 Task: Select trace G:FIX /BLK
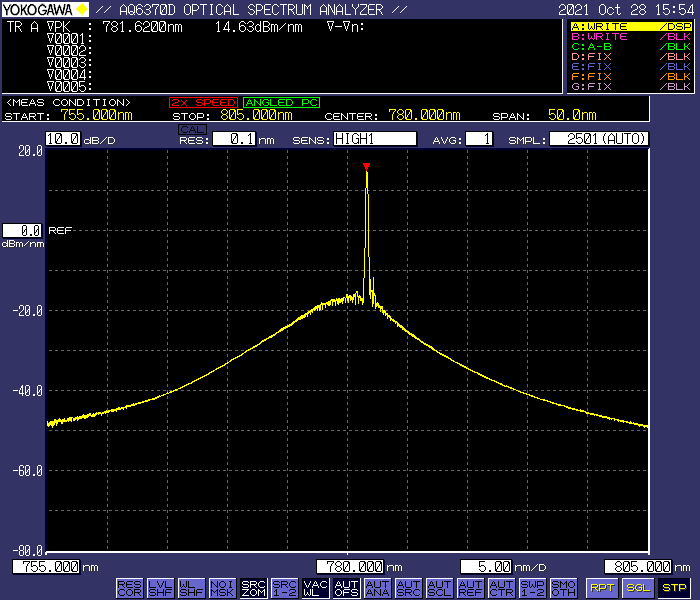click(631, 87)
